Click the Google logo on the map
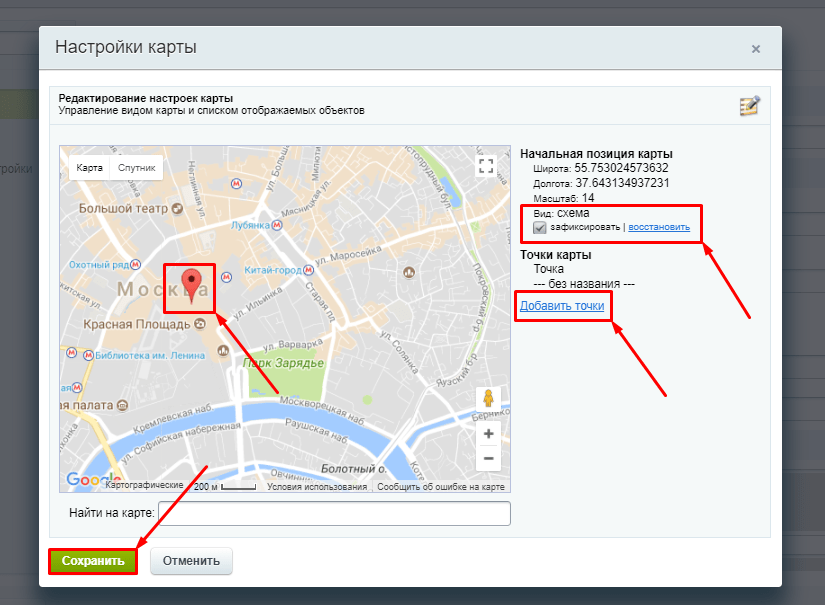Image resolution: width=825 pixels, height=605 pixels. [x=83, y=481]
